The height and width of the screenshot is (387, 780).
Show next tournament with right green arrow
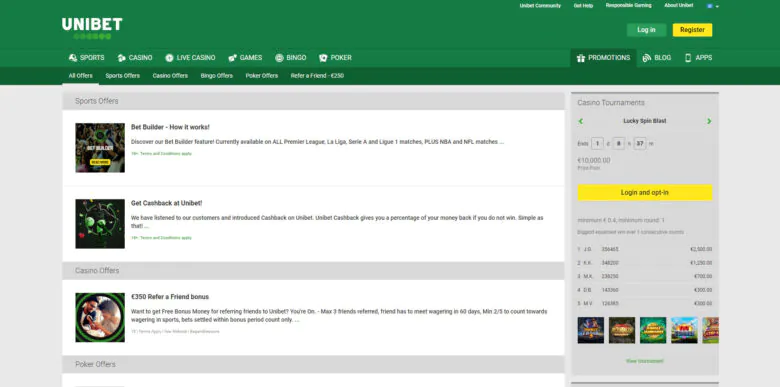coord(709,121)
